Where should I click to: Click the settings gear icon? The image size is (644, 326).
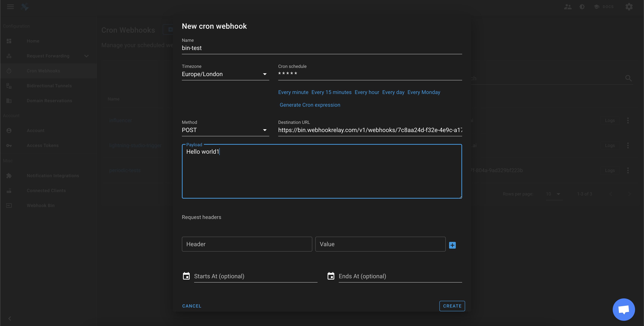point(629,7)
